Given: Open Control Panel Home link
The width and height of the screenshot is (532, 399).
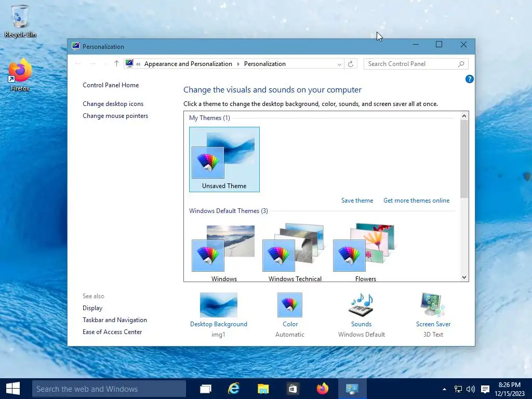Looking at the screenshot, I should (x=111, y=85).
